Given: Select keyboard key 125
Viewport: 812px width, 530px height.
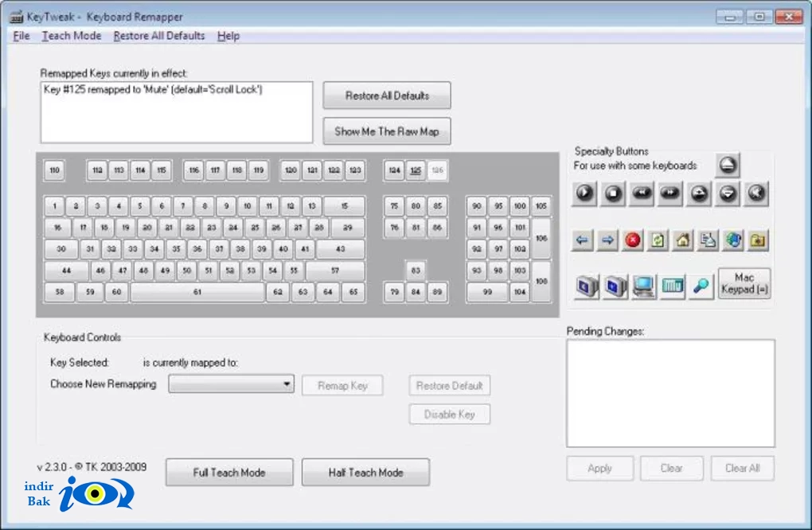Looking at the screenshot, I should 416,170.
